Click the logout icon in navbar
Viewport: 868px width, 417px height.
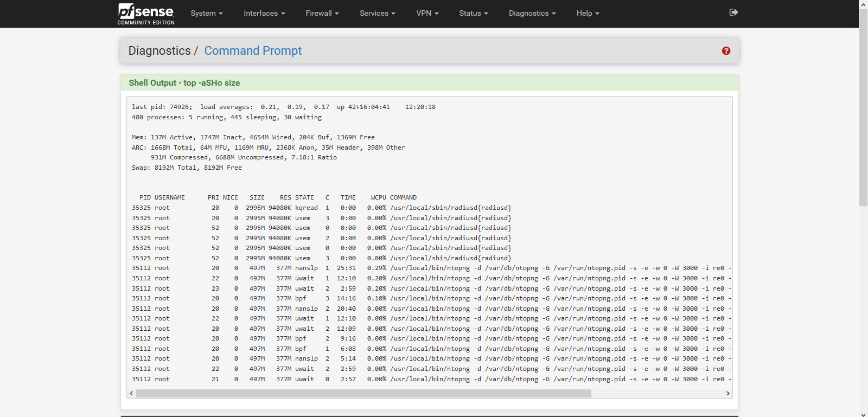click(x=733, y=12)
